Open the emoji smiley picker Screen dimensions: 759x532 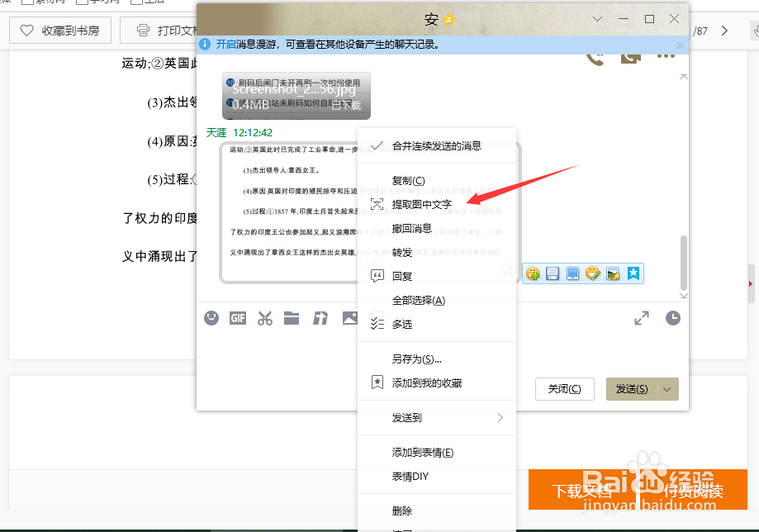tap(211, 318)
